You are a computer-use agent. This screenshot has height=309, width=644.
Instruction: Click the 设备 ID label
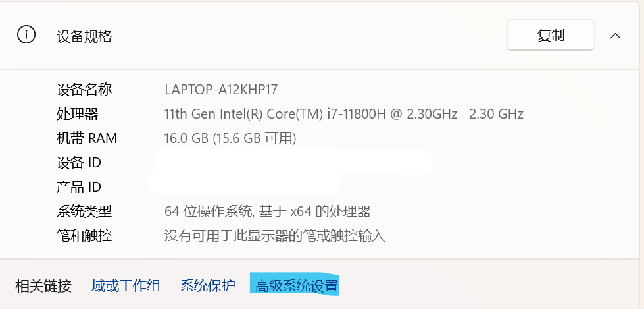pos(79,163)
